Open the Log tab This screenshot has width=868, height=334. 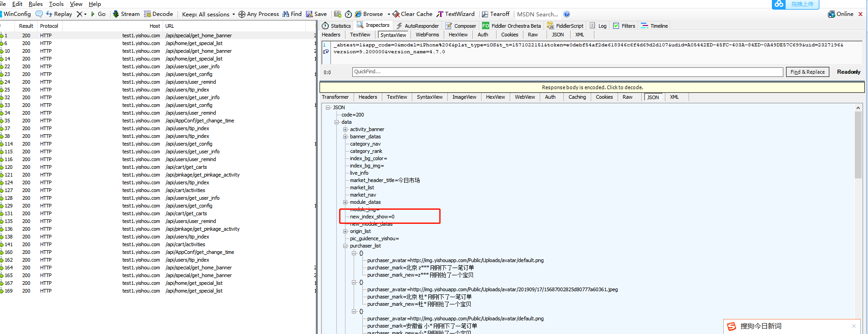[598, 26]
